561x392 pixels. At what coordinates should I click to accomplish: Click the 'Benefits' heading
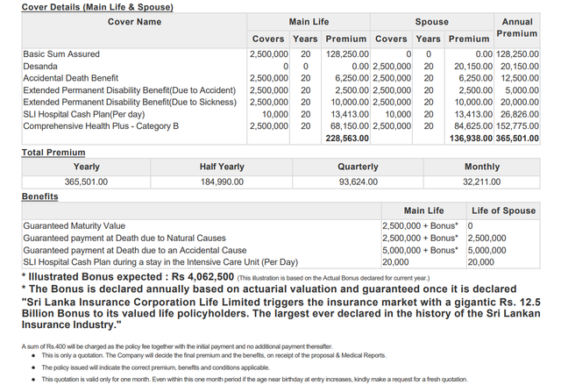click(39, 196)
